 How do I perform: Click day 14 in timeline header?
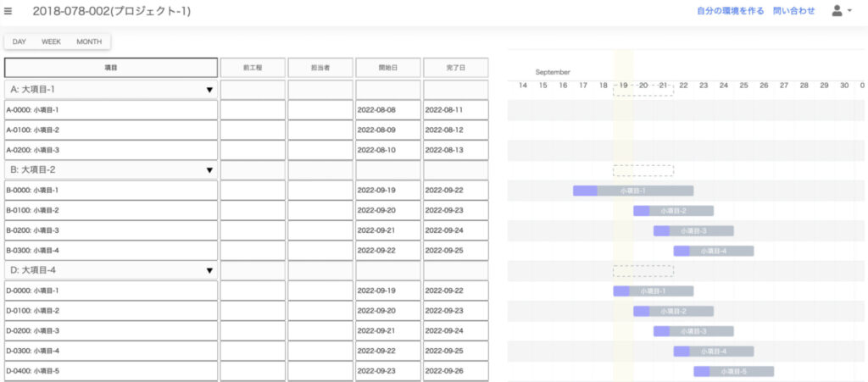[522, 86]
